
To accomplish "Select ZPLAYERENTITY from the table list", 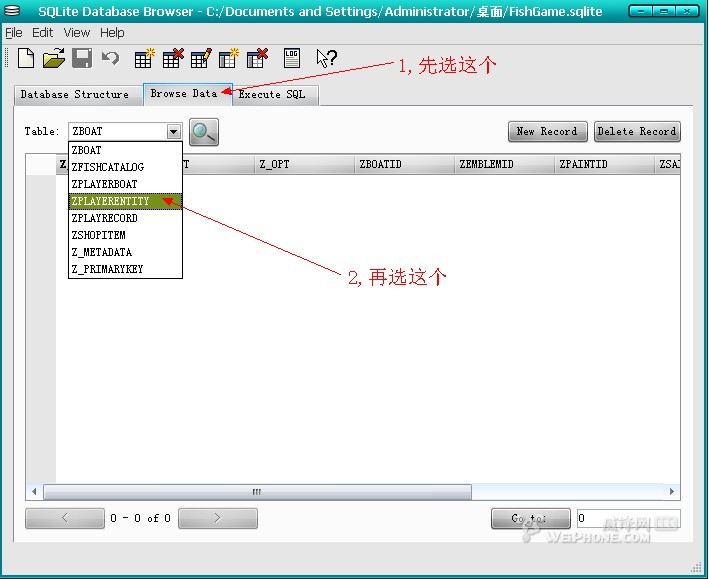I will tap(110, 201).
